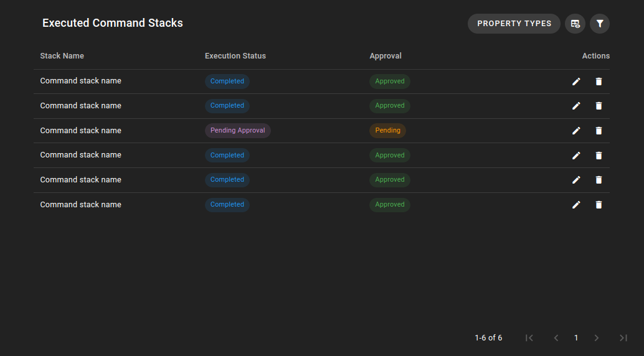Click the orange Pending approval chip
The image size is (644, 356).
pos(388,131)
